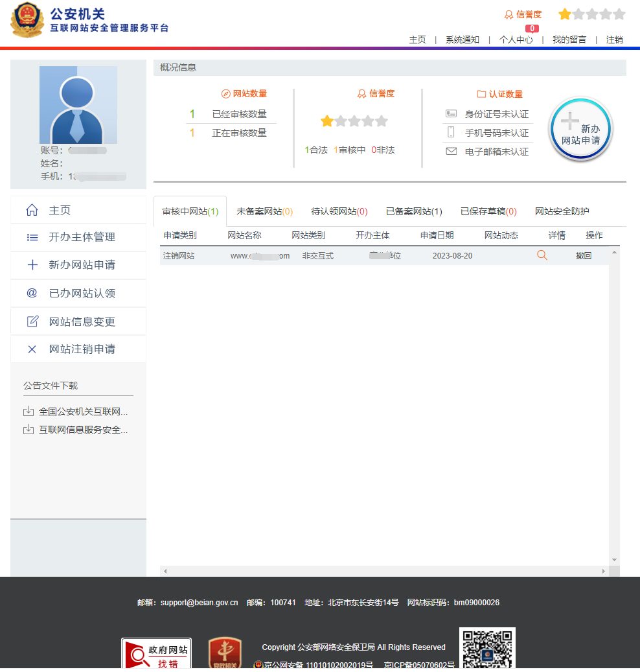Open 主页 in left sidebar
The width and height of the screenshot is (640, 672).
[78, 210]
